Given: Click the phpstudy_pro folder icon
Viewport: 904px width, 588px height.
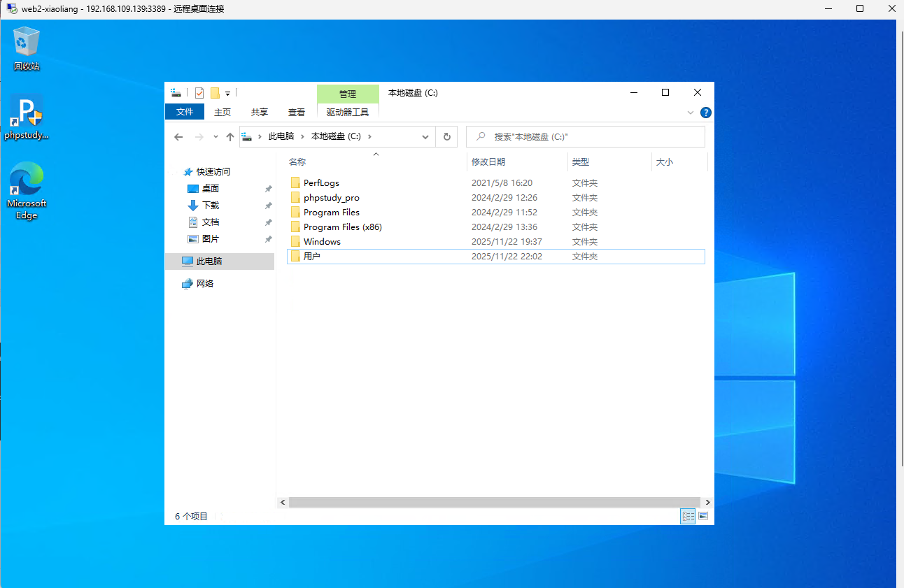Looking at the screenshot, I should [x=295, y=198].
